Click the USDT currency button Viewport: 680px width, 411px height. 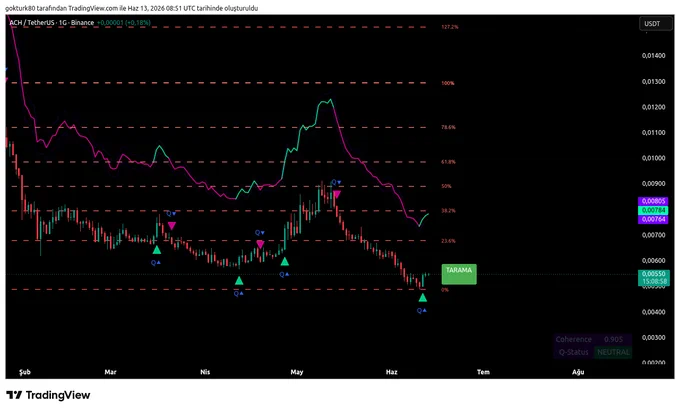coord(655,23)
